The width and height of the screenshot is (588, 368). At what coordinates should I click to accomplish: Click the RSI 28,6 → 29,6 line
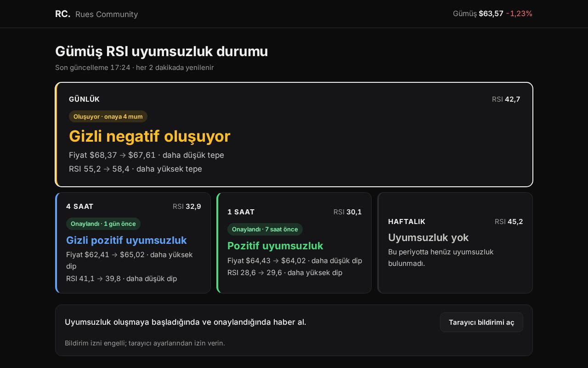tap(285, 272)
